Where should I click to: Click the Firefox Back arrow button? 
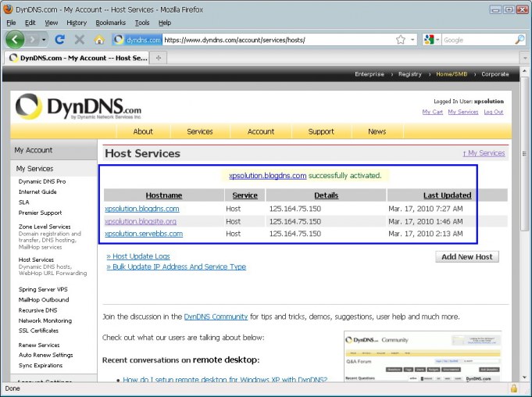pyautogui.click(x=15, y=40)
